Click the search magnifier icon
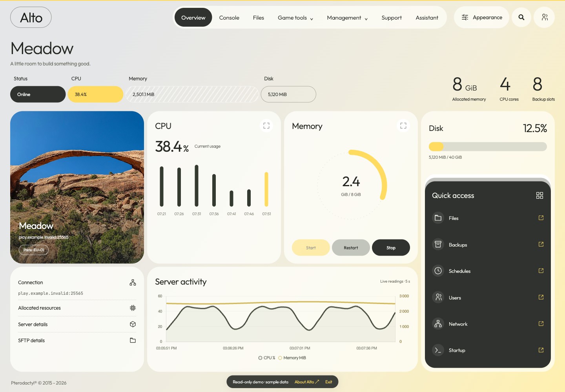Screen dimensions: 565x392 (x=521, y=17)
